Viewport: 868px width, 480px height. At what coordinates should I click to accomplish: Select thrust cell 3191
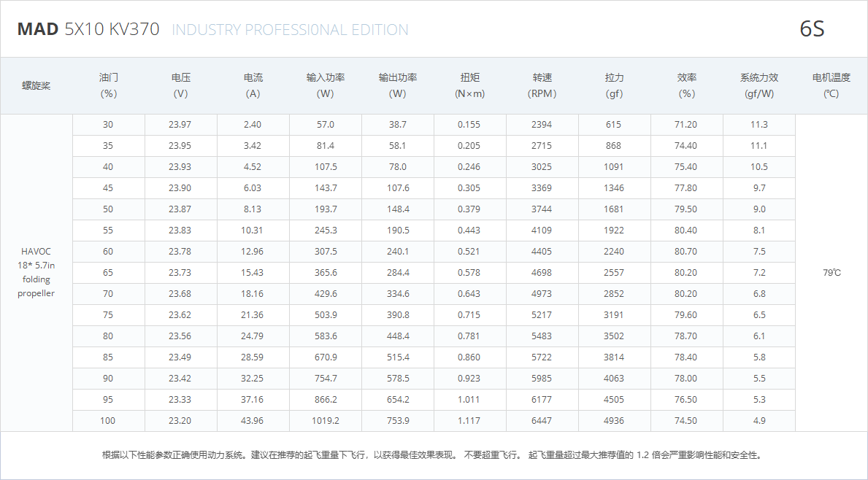coord(613,314)
